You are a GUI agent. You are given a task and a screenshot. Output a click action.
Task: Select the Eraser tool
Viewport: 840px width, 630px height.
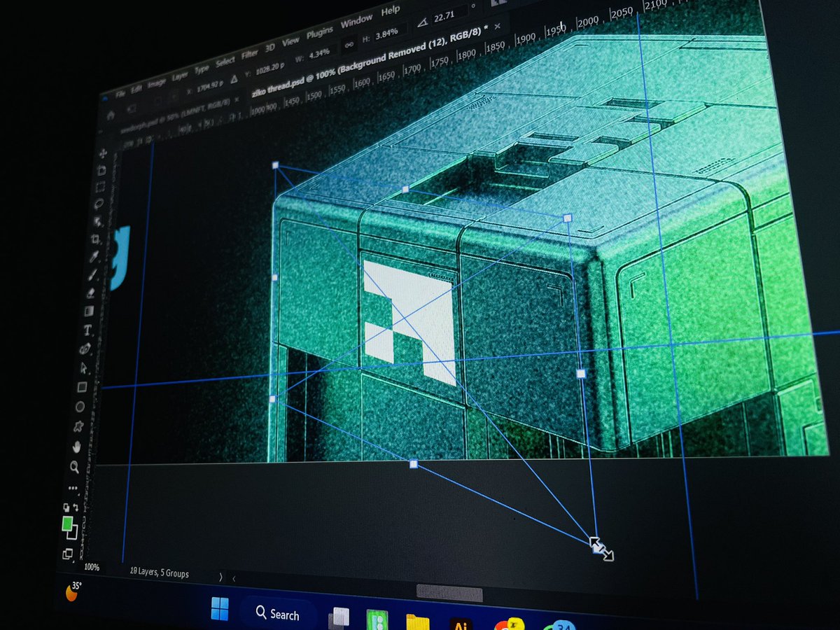90,293
